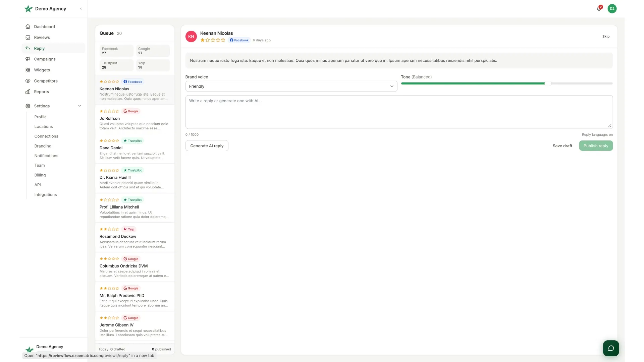Collapse the Settings submenu chevron

(79, 106)
